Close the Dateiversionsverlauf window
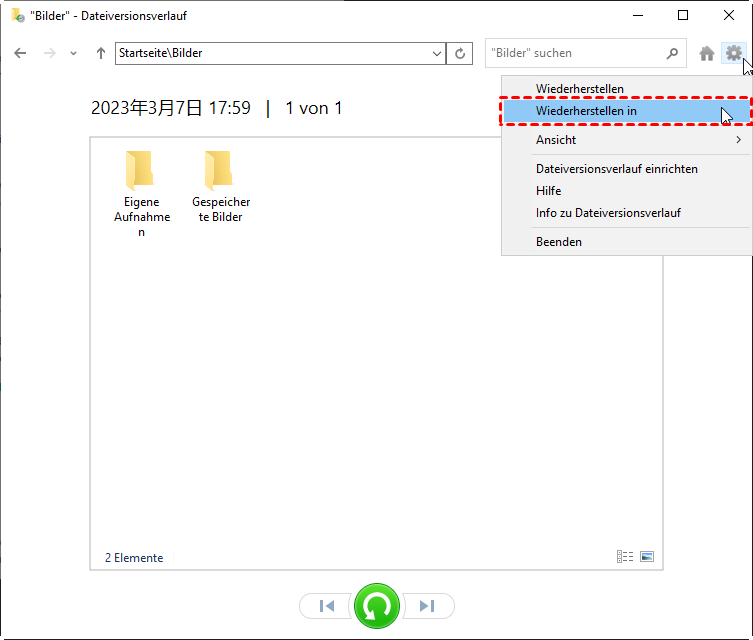The width and height of the screenshot is (753, 640). coord(729,15)
